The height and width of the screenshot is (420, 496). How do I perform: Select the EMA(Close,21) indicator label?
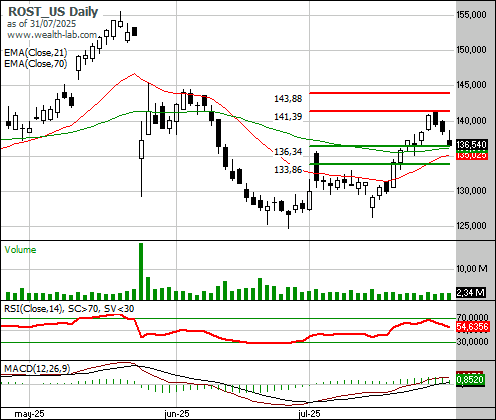click(x=36, y=53)
